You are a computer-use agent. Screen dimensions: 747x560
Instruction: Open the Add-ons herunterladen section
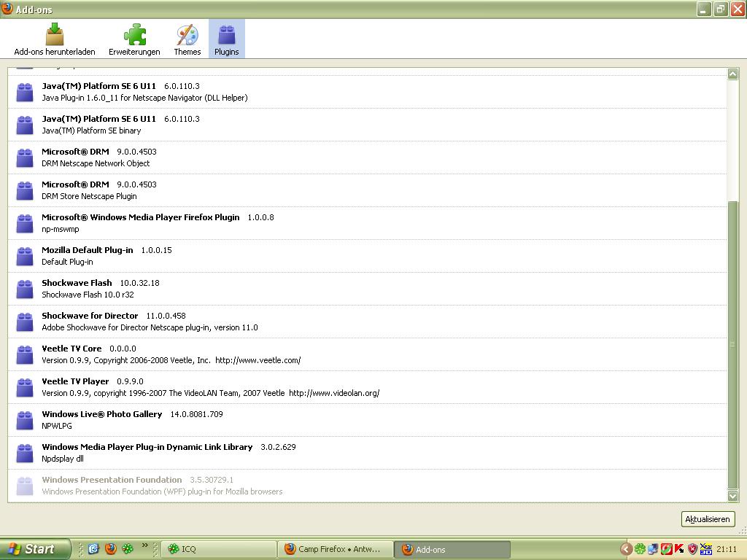[x=54, y=39]
